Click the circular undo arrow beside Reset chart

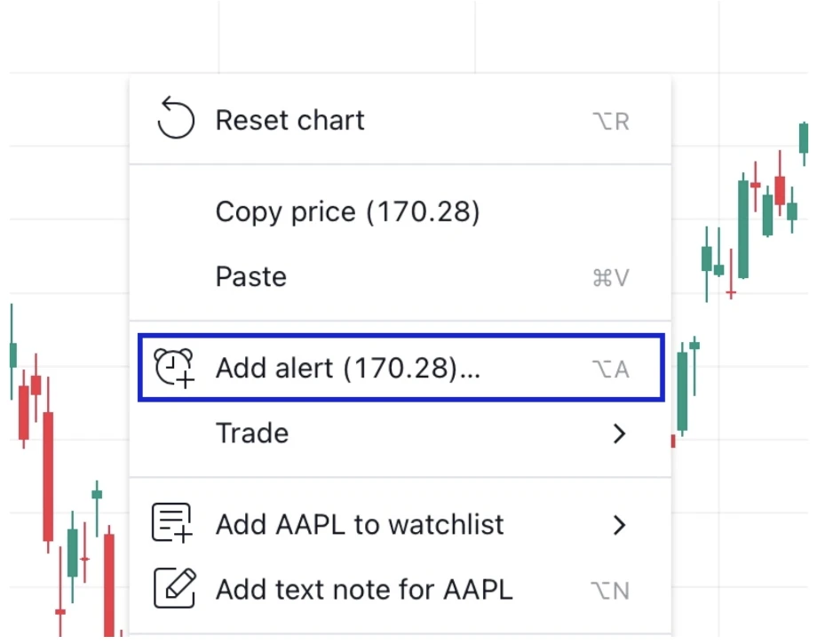[176, 119]
